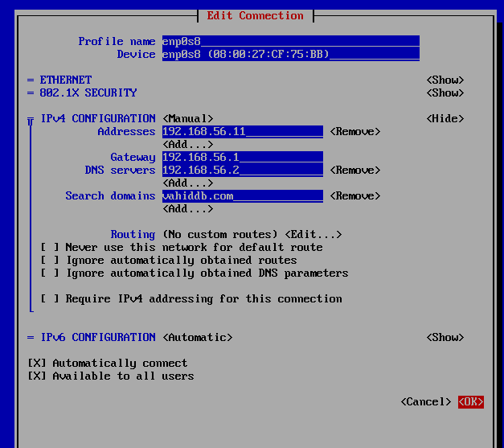Remove address 192.168.56.11

pos(354,132)
